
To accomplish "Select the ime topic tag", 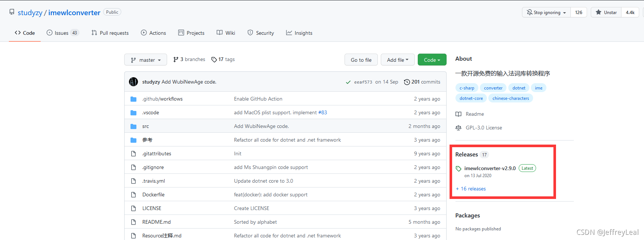I will (x=539, y=88).
